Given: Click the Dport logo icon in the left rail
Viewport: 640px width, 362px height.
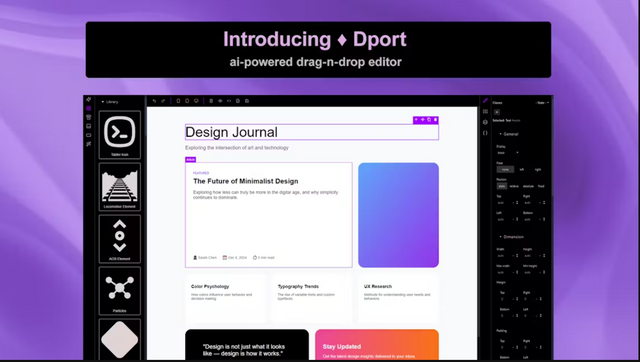Looking at the screenshot, I should [89, 99].
